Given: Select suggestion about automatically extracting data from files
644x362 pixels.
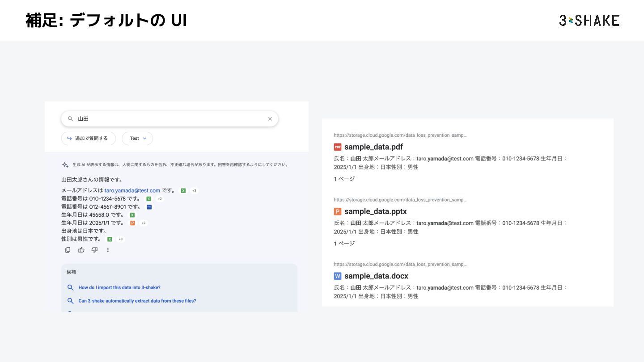Looking at the screenshot, I should [137, 301].
